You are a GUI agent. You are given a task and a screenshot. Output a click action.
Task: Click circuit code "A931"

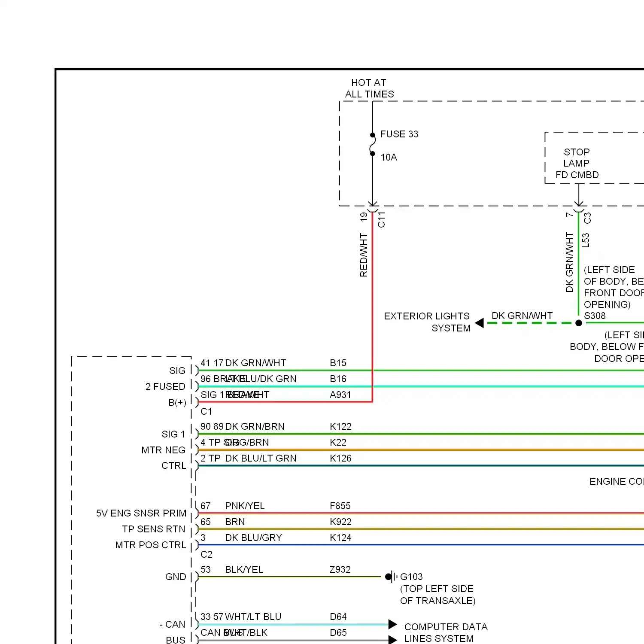(340, 395)
